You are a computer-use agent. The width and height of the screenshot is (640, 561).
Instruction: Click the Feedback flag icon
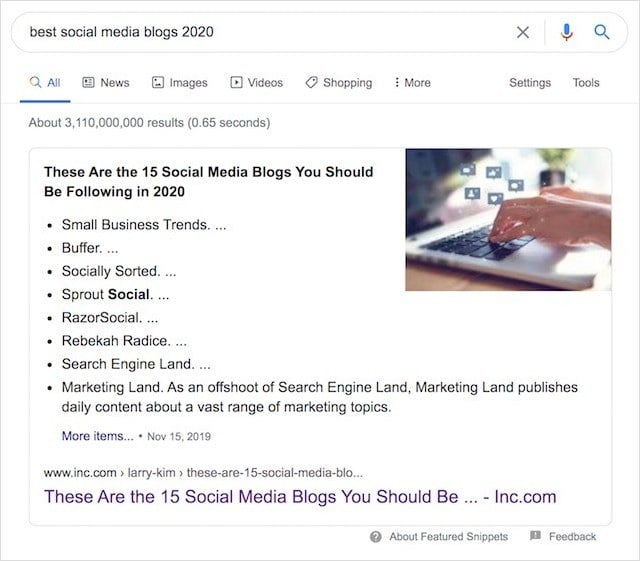pyautogui.click(x=535, y=536)
